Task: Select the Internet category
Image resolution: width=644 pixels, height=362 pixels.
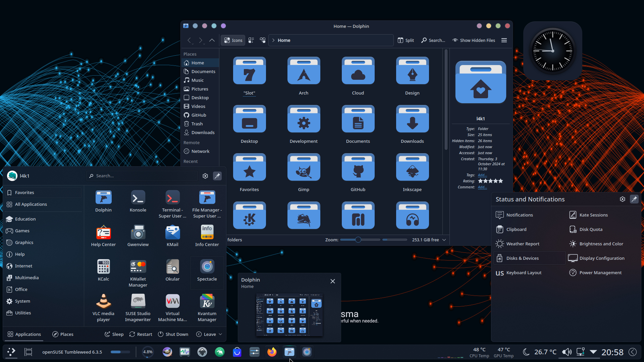Action: coord(43,266)
